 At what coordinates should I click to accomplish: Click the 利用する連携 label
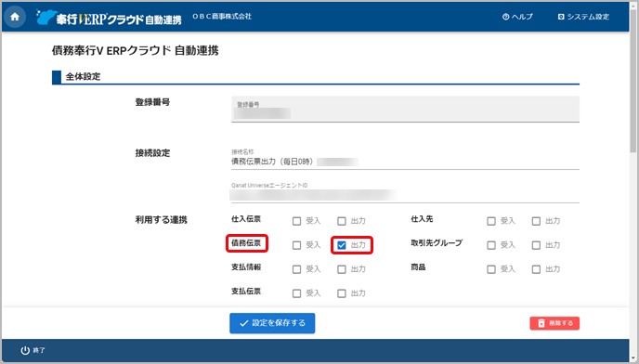tap(162, 220)
